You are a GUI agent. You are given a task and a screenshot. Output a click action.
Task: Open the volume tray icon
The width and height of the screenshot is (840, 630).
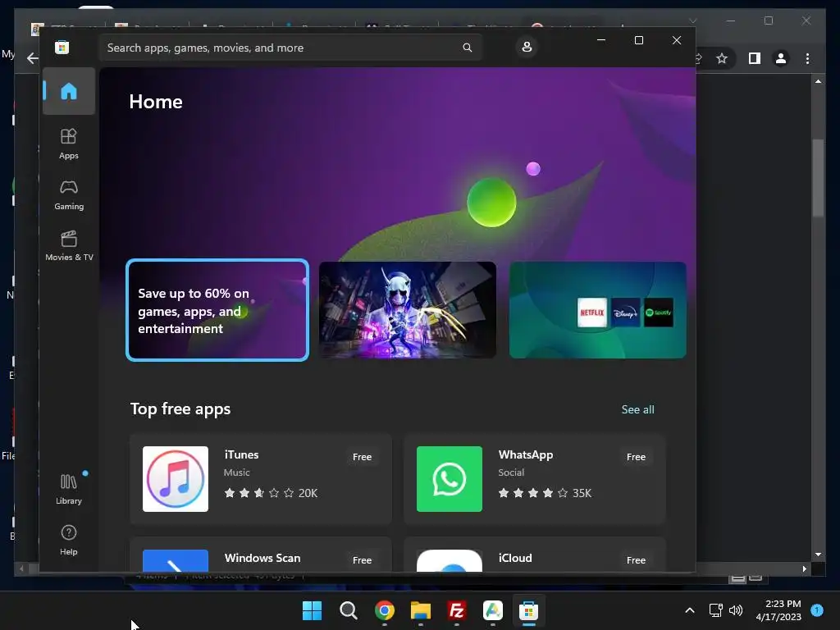pyautogui.click(x=736, y=610)
